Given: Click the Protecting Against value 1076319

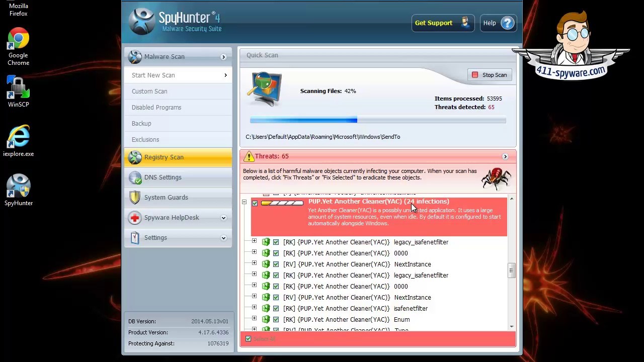Looking at the screenshot, I should (x=217, y=344).
